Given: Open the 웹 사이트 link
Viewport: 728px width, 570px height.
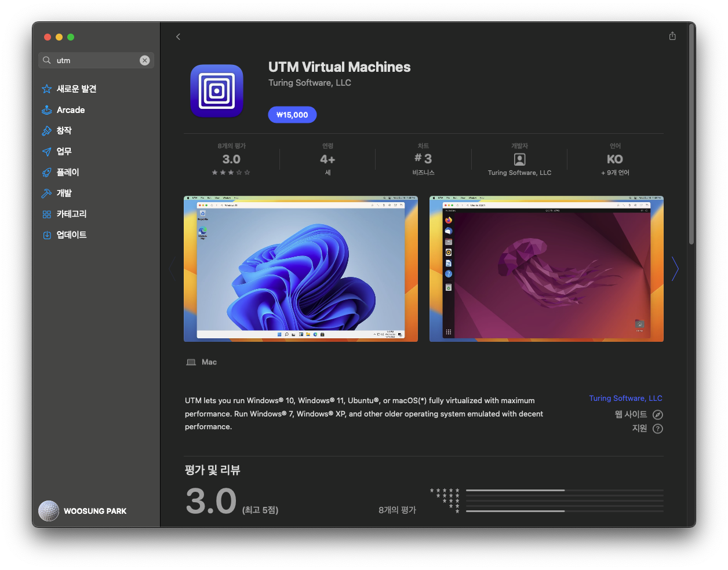Looking at the screenshot, I should pyautogui.click(x=631, y=414).
